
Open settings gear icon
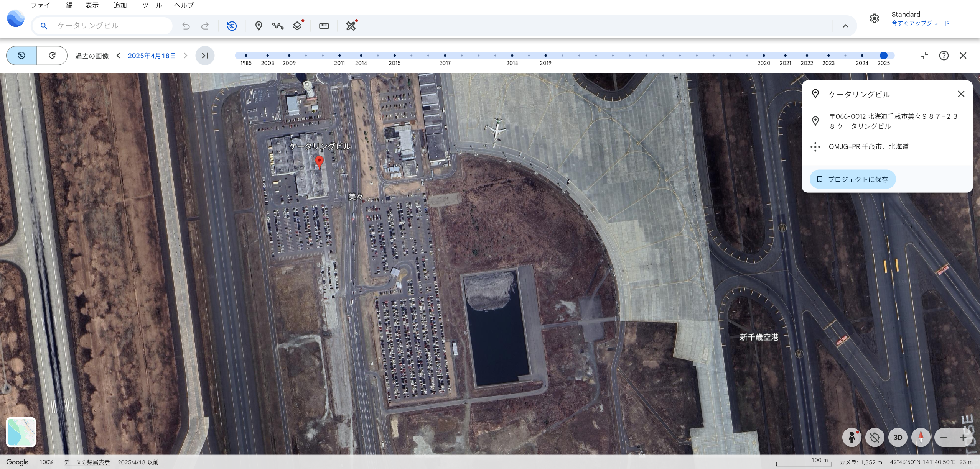coord(874,18)
